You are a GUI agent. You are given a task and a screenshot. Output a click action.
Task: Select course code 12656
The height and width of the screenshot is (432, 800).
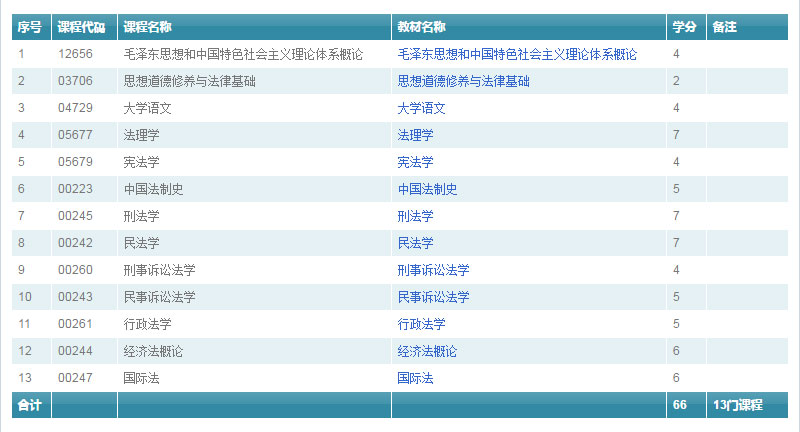click(x=76, y=54)
